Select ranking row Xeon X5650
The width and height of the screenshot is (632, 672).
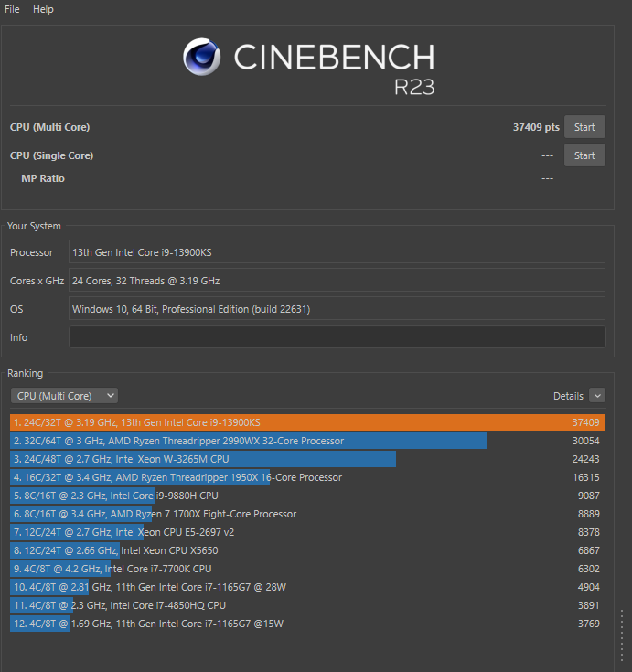tap(307, 550)
